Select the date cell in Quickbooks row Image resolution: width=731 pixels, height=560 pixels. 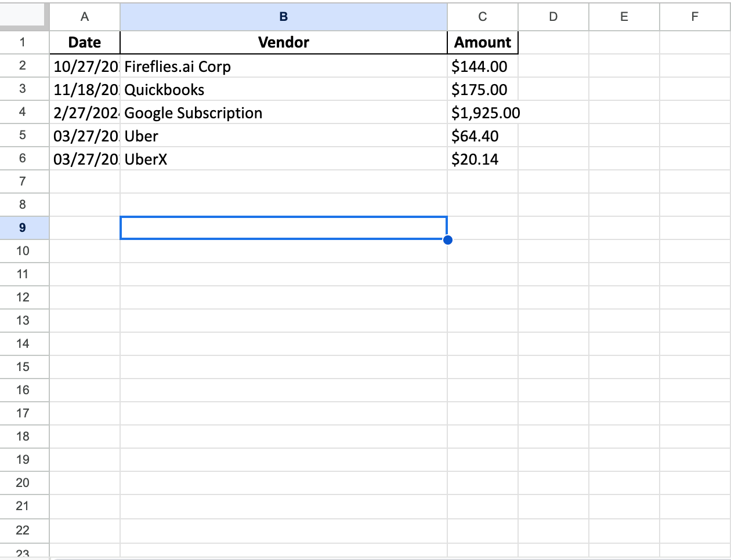pos(85,89)
